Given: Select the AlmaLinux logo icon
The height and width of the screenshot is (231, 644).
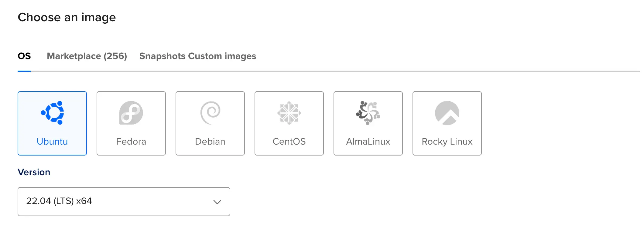Looking at the screenshot, I should [x=368, y=113].
